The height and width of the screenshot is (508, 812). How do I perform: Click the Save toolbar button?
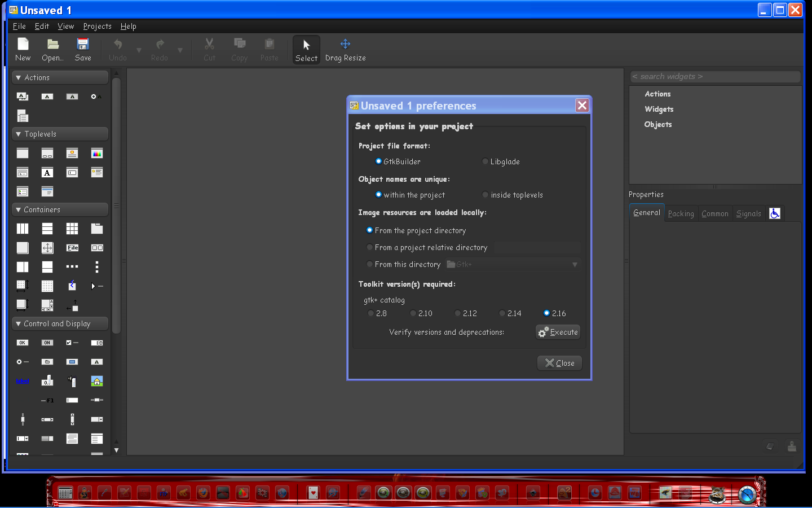(x=83, y=50)
